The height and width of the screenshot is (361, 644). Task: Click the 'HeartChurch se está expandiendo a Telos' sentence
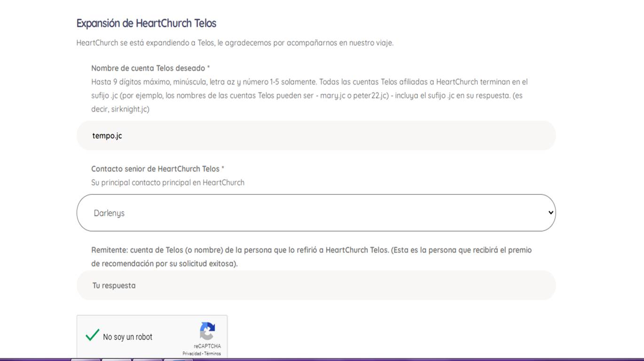tap(235, 43)
